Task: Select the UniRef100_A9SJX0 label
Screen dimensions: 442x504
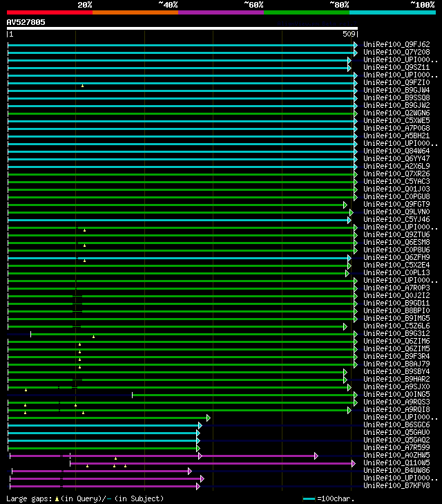Action: tap(396, 386)
